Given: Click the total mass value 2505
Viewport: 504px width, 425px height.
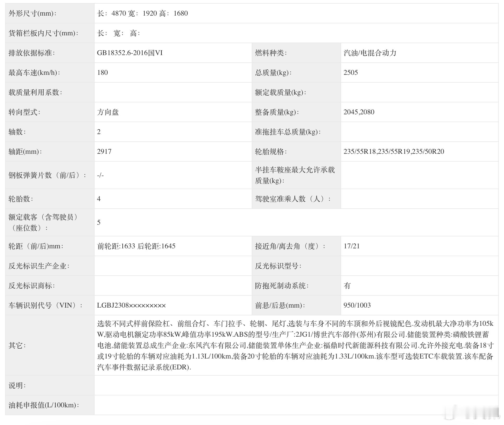Looking at the screenshot, I should (x=350, y=73).
